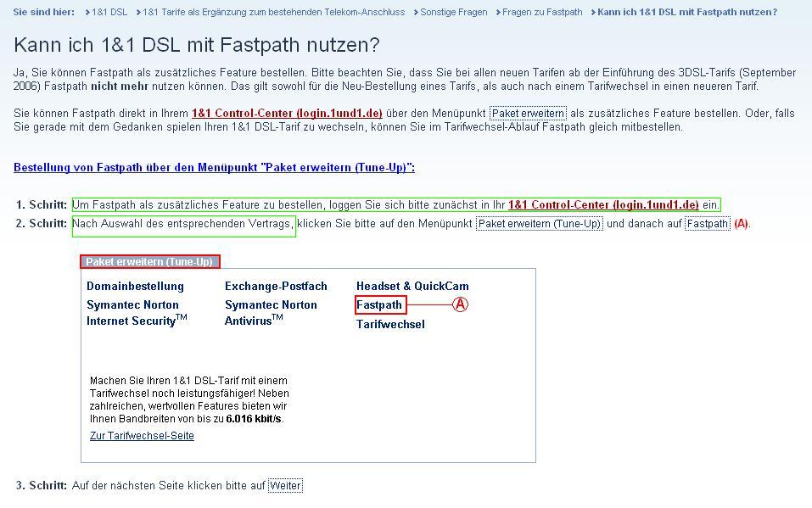Select the 'Paket erweitern (Tune-Up)' panel header tab
The height and width of the screenshot is (508, 812).
149,261
